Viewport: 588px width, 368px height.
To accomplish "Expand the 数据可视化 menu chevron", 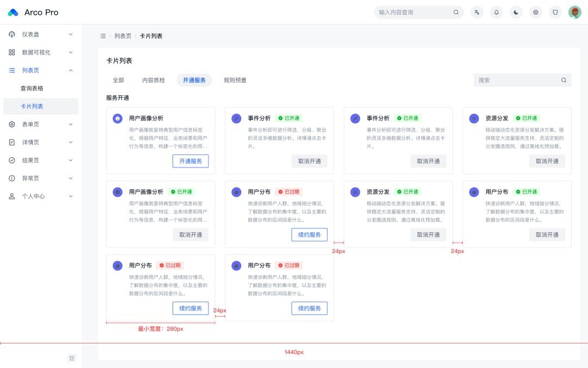I will tap(70, 52).
